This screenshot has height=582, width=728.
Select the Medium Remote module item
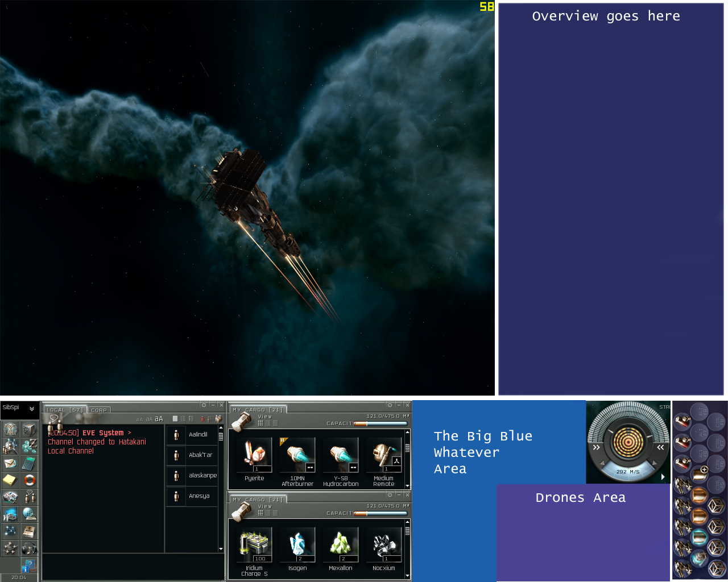point(384,462)
